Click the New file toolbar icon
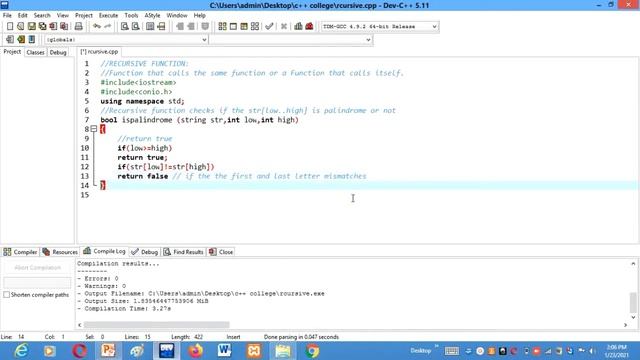The height and width of the screenshot is (360, 640). 10,26
